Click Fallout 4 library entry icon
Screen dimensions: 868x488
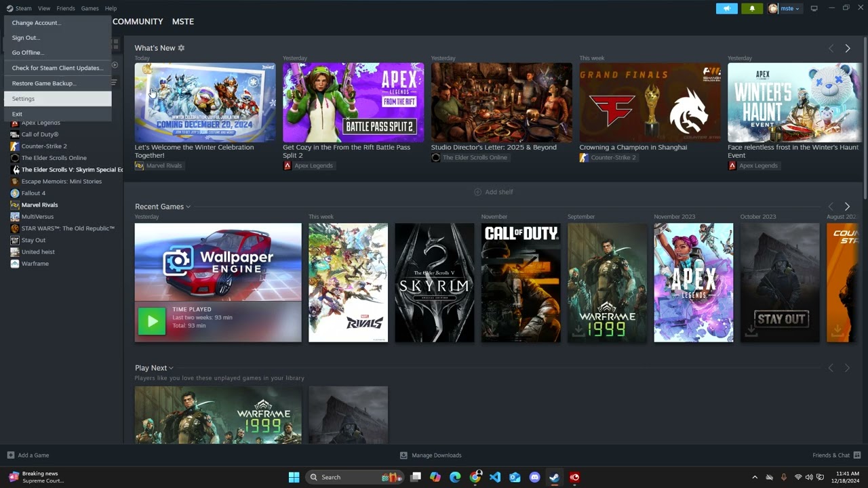(15, 193)
